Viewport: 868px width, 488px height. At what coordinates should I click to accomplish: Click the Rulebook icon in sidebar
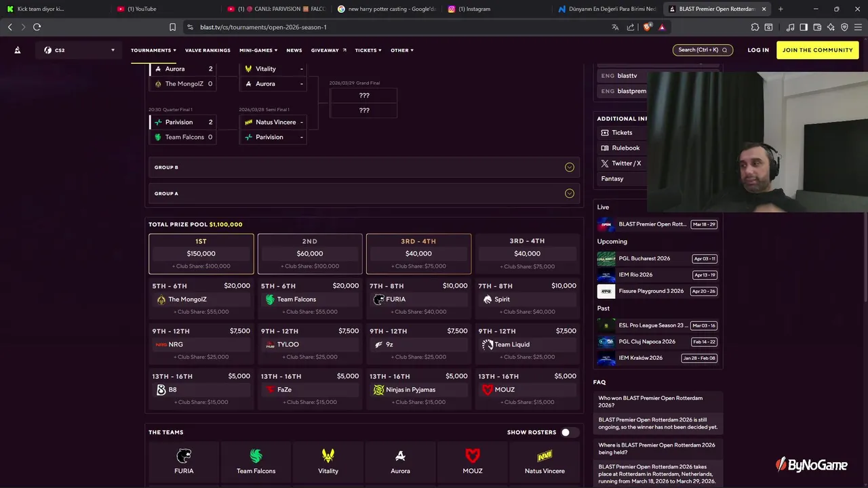point(605,148)
